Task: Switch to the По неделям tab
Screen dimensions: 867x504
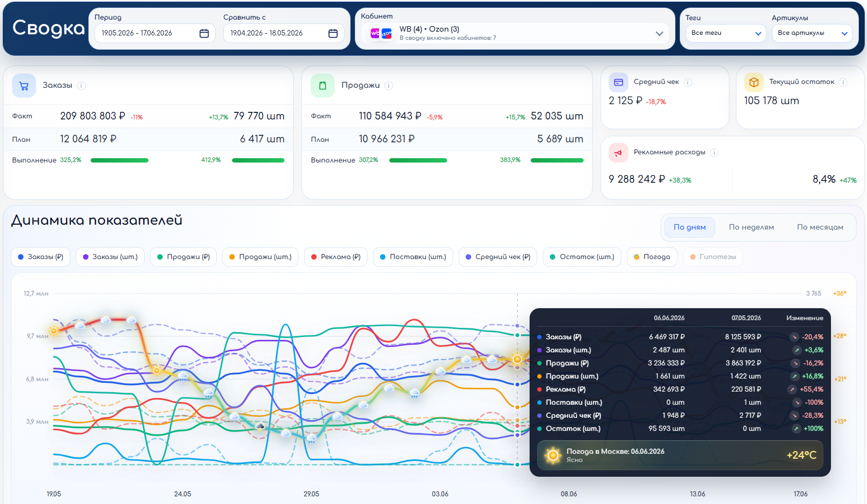Action: point(751,227)
